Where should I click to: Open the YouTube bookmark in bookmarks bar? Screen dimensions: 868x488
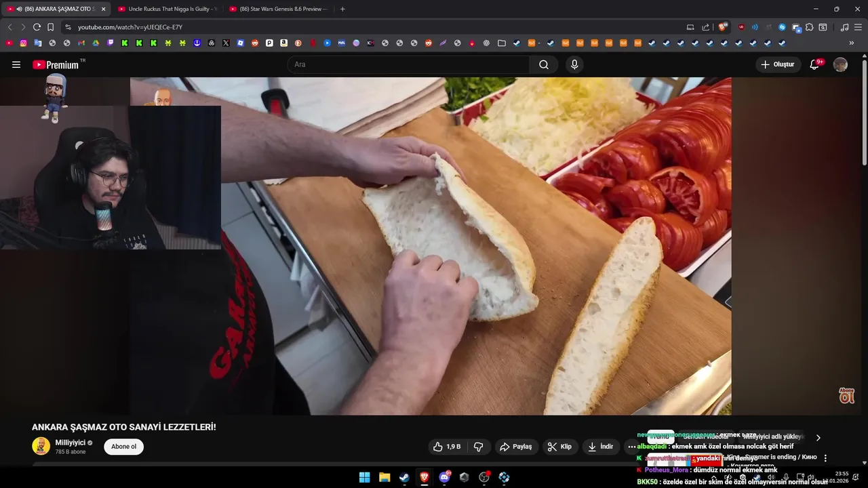coord(9,43)
